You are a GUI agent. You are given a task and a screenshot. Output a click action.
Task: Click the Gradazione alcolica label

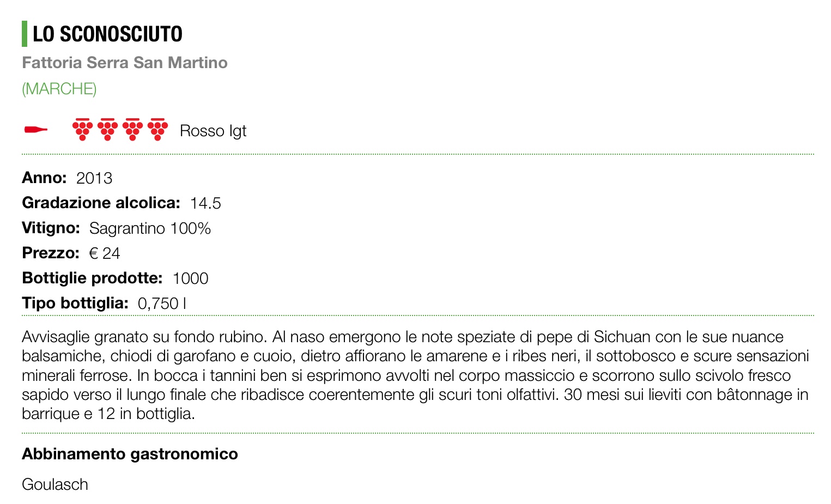101,203
